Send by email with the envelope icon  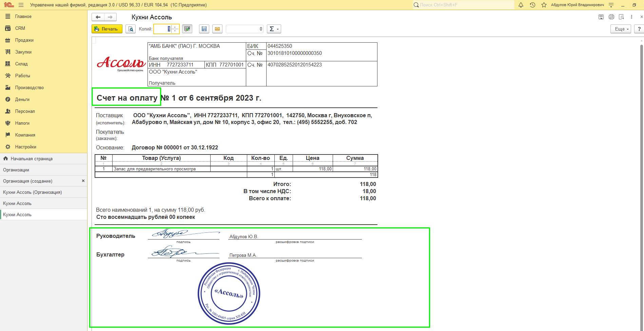(x=217, y=29)
